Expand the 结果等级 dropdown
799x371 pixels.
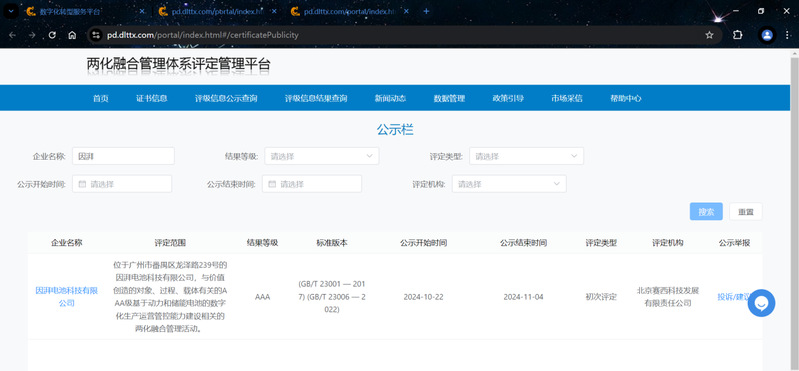[x=322, y=156]
